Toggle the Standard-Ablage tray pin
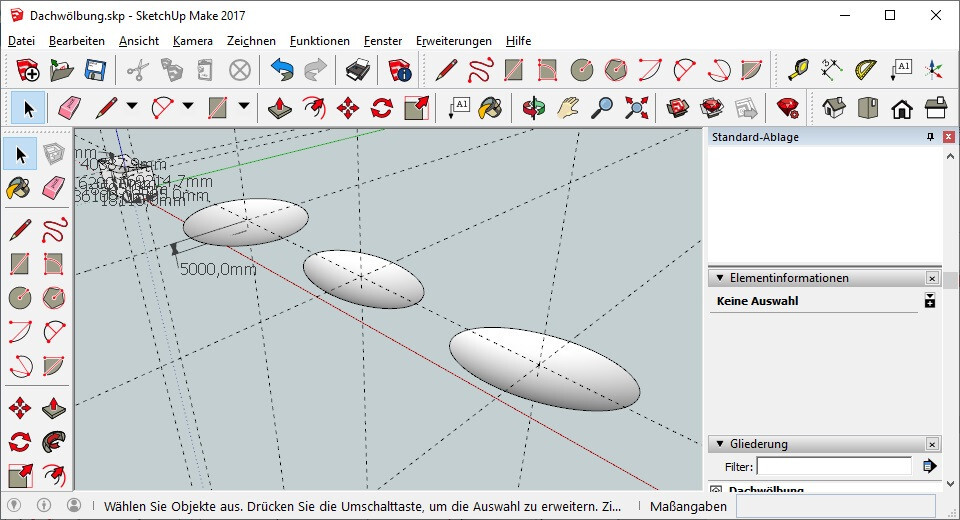 (931, 137)
